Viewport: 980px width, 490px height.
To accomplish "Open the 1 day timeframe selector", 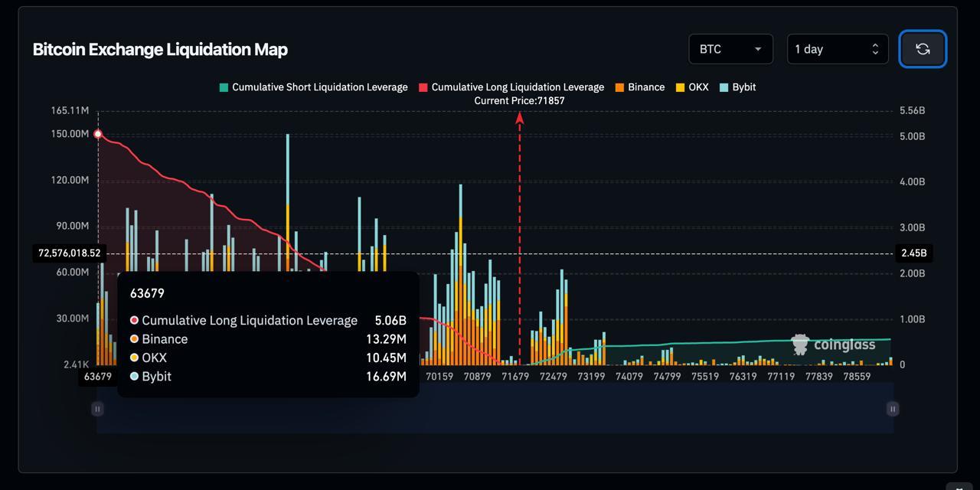I will click(838, 49).
